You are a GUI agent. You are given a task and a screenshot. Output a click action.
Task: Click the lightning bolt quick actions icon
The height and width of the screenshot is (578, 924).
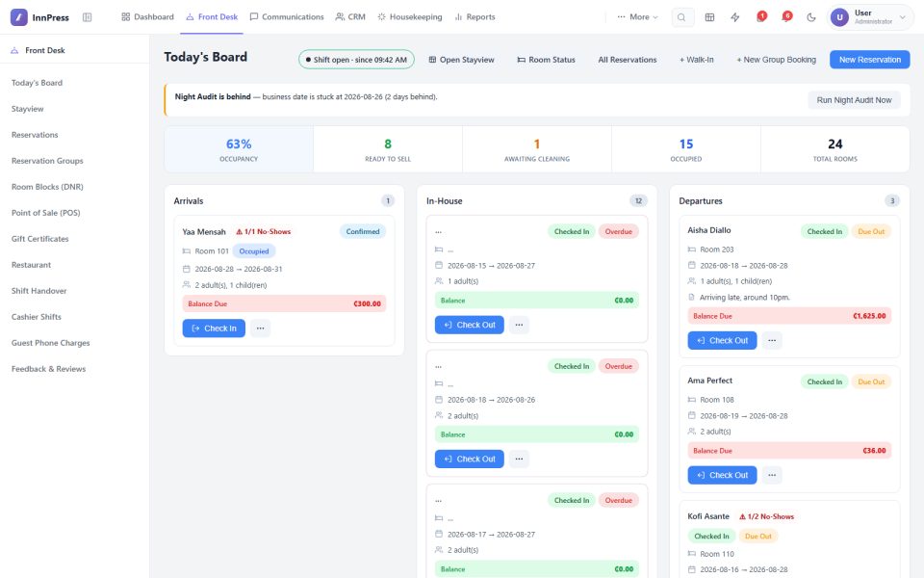click(734, 17)
